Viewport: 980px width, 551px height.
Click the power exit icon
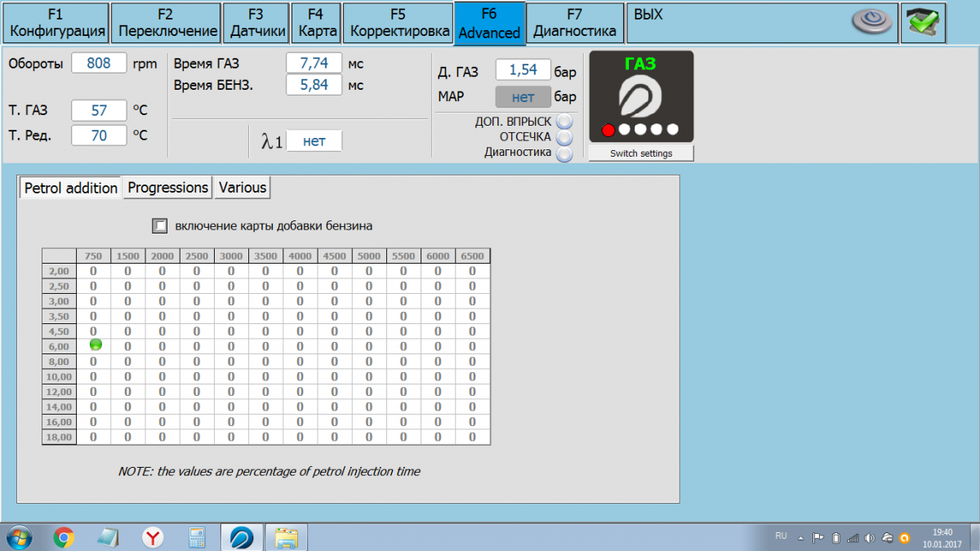872,22
